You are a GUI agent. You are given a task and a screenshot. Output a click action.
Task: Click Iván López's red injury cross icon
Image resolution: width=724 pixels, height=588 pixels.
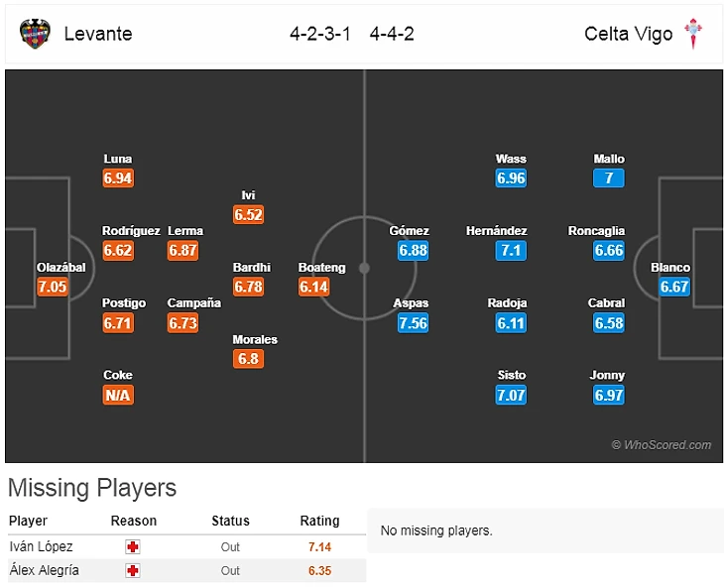[x=133, y=546]
